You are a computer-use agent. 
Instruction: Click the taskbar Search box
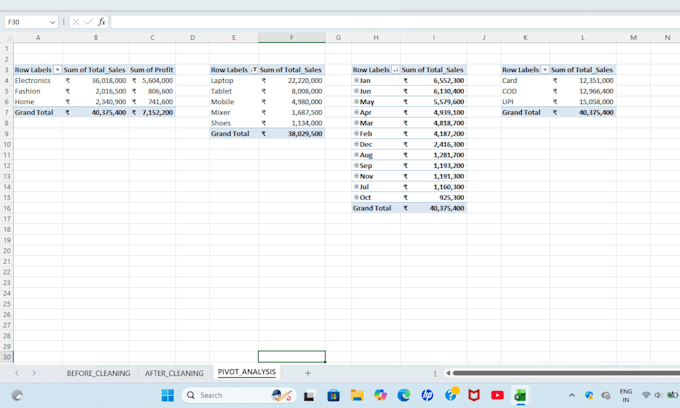239,395
